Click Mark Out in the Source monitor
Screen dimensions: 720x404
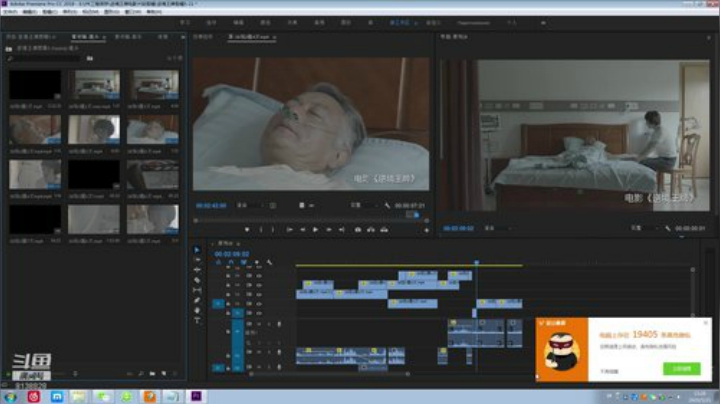point(273,230)
